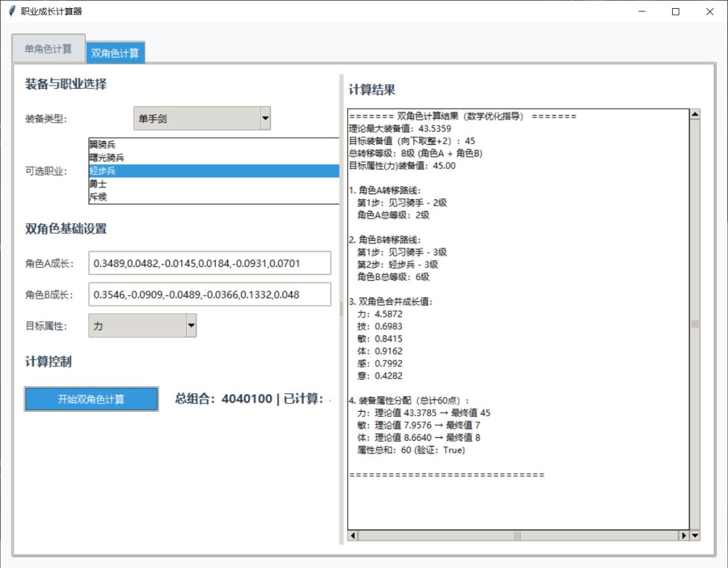Screen dimensions: 728x568
Task: Click the results scroll-down arrow
Action: coord(695,535)
